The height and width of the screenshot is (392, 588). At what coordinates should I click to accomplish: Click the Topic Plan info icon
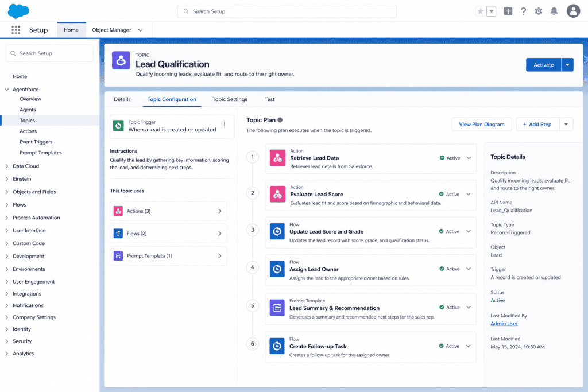point(280,120)
